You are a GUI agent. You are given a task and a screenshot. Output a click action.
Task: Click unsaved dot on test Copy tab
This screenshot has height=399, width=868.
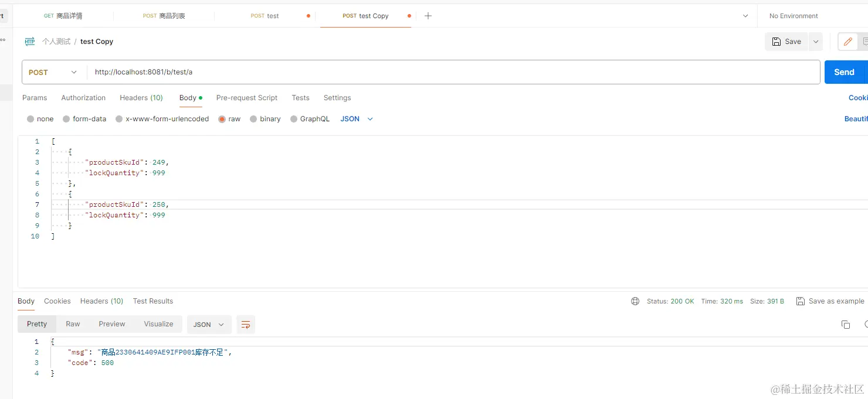pyautogui.click(x=409, y=16)
